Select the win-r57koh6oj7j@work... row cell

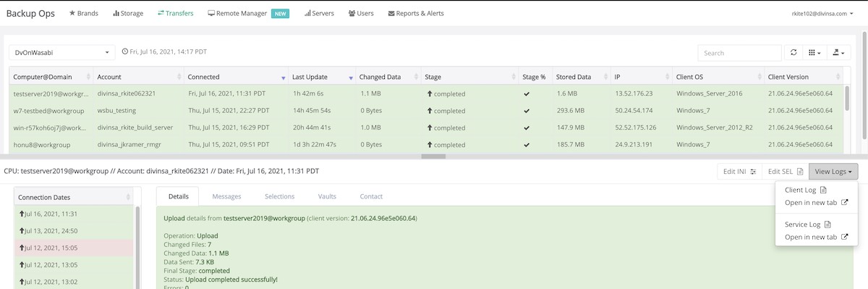coord(51,127)
